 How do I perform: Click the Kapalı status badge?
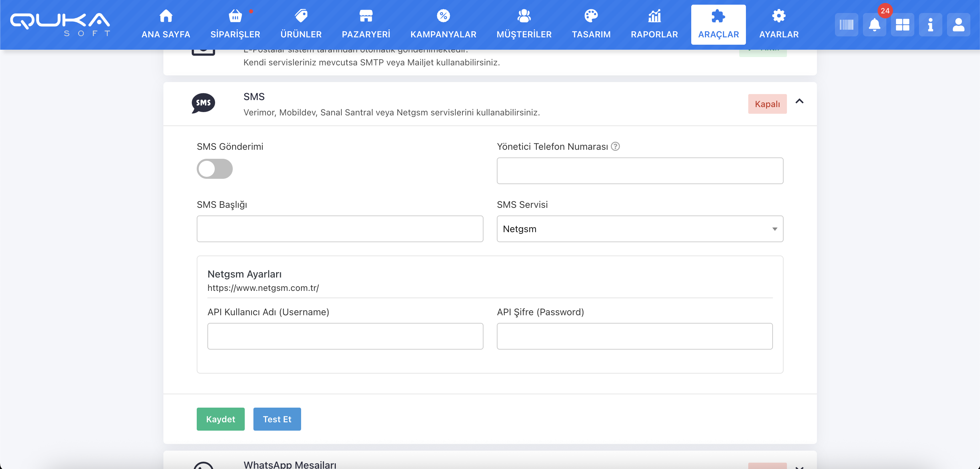pyautogui.click(x=767, y=104)
